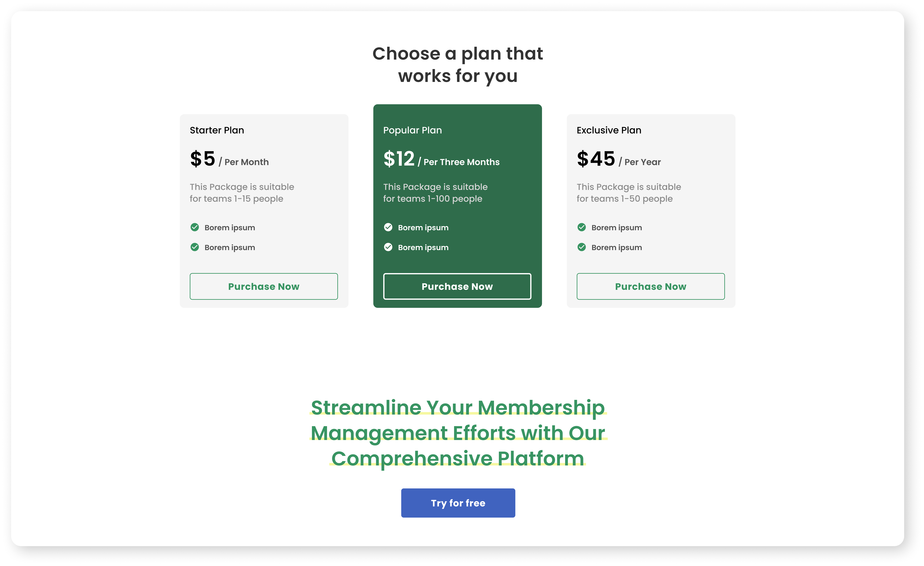Select the first checkmark icon in Popular Plan

tap(388, 227)
